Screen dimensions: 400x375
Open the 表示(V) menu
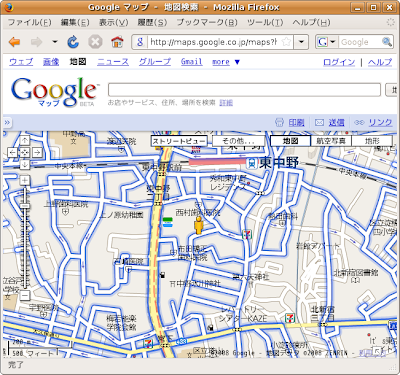113,22
